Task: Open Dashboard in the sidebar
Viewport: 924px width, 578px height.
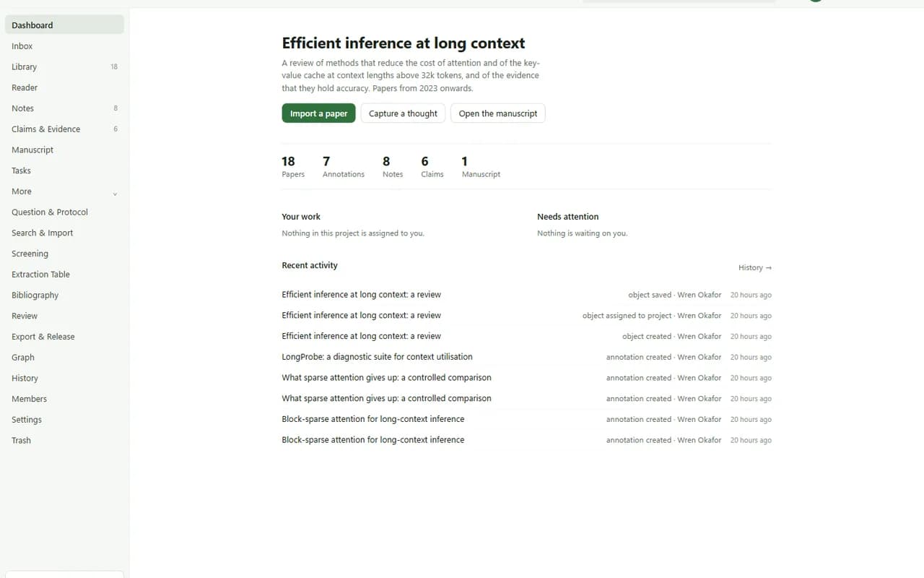Action: 64,25
